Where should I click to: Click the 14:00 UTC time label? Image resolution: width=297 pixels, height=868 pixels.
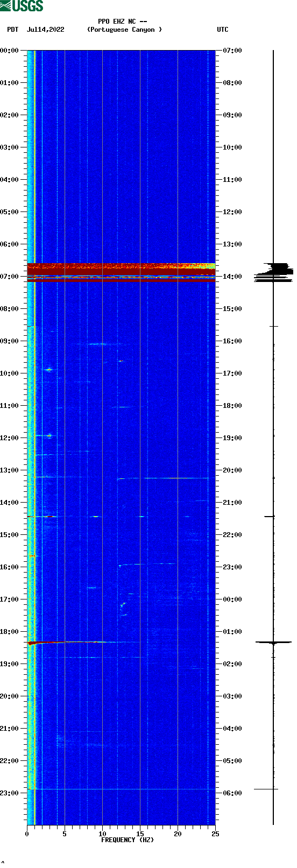pyautogui.click(x=232, y=277)
